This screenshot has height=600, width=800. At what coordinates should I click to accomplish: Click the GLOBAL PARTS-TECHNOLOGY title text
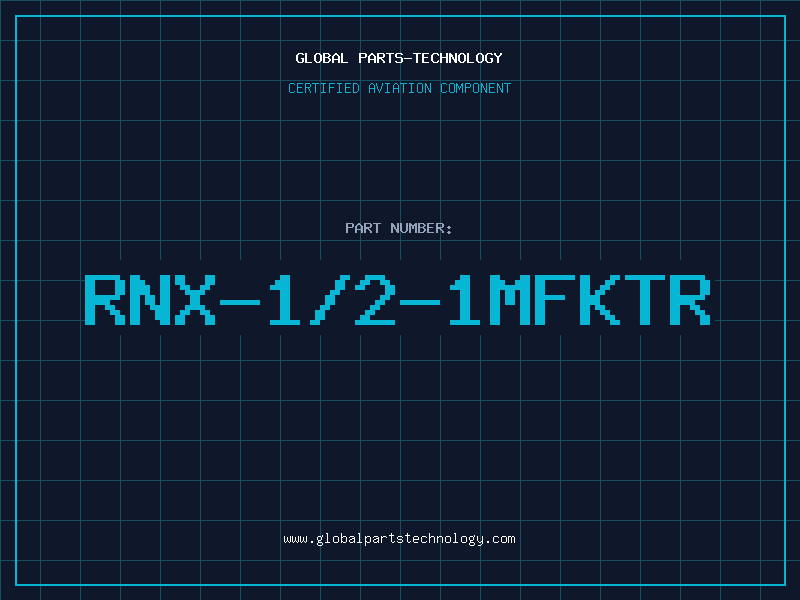(x=399, y=58)
